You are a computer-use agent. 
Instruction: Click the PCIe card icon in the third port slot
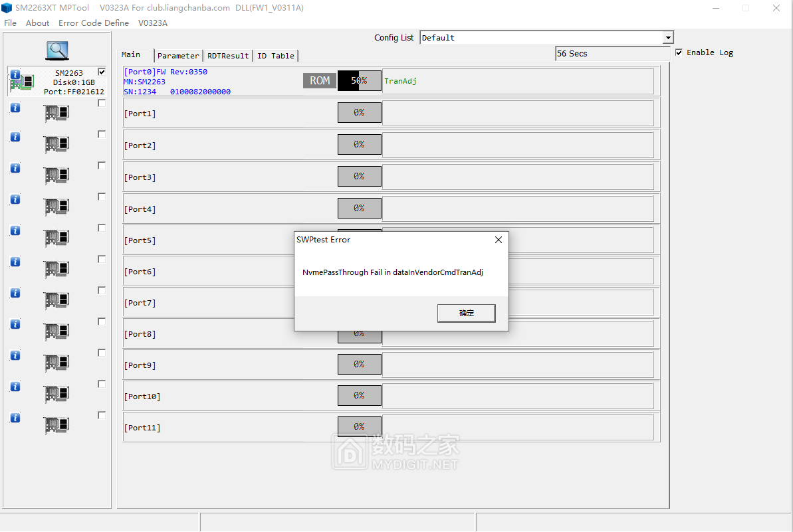tap(57, 144)
